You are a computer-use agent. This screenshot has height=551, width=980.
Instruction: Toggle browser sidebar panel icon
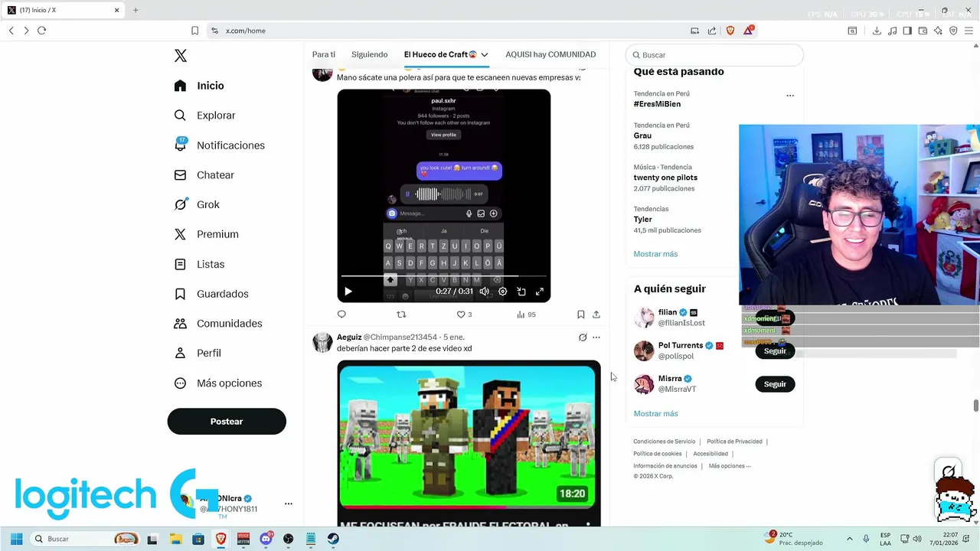[907, 31]
